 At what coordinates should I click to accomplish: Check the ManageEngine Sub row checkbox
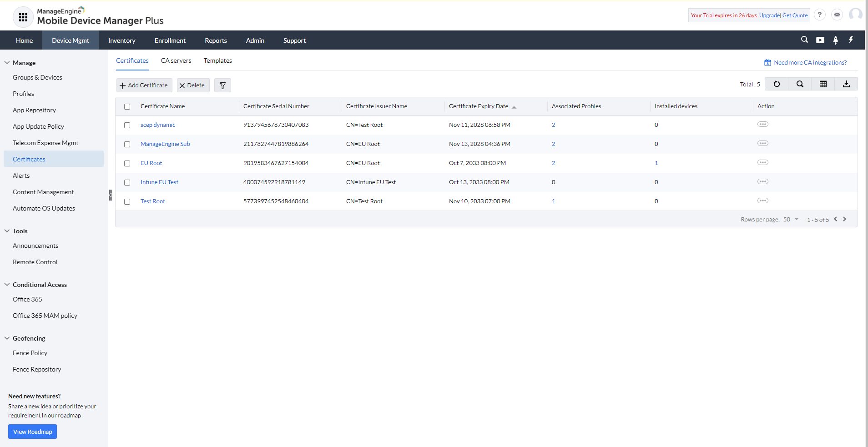(x=127, y=144)
